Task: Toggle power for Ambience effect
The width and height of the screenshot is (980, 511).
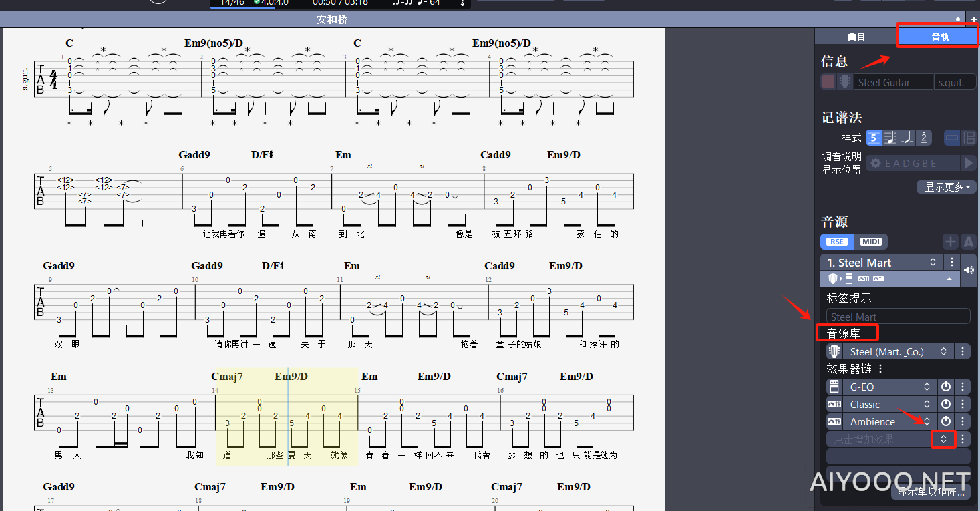Action: (x=946, y=421)
